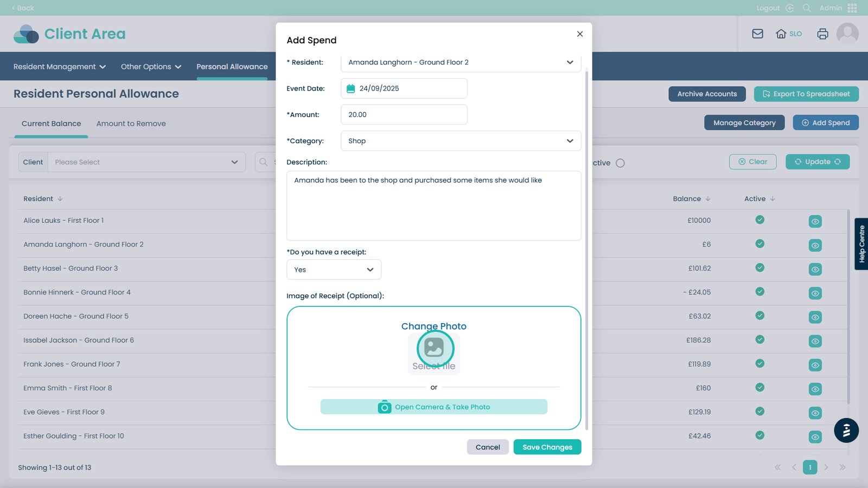Open the Admin apps grid icon
This screenshot has height=488, width=868.
pos(852,8)
